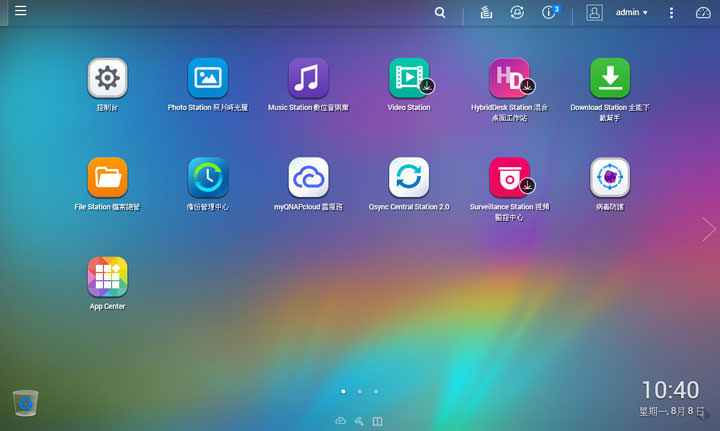Open the control panel gear icon
Image resolution: width=720 pixels, height=431 pixels.
click(107, 78)
